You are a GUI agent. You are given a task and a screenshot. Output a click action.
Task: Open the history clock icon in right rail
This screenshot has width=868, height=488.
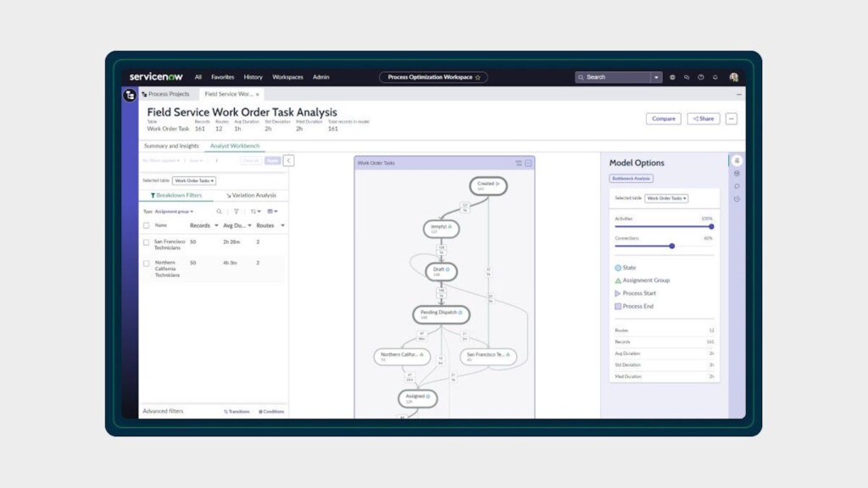coord(737,198)
